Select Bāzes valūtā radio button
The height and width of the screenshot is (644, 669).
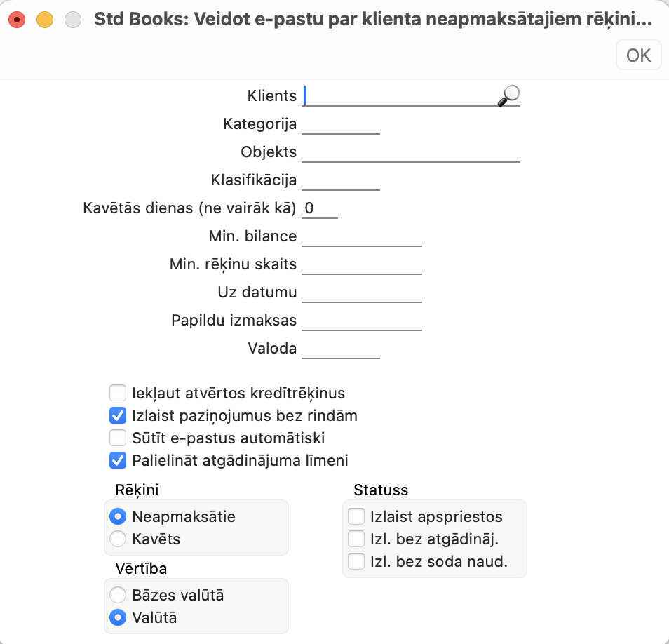click(118, 596)
